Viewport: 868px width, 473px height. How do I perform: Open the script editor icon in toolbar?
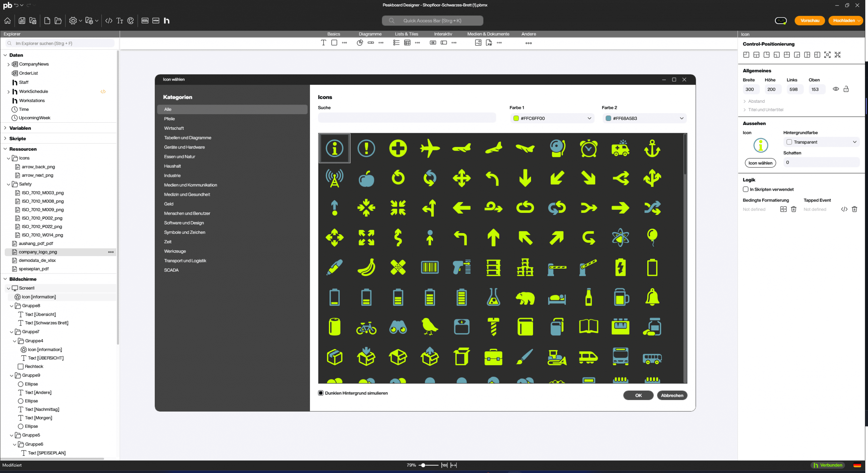109,21
